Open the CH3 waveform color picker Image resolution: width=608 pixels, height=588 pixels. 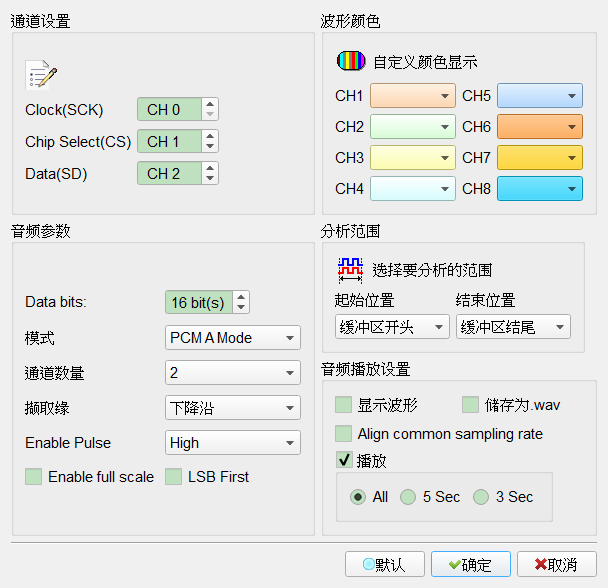tap(413, 157)
